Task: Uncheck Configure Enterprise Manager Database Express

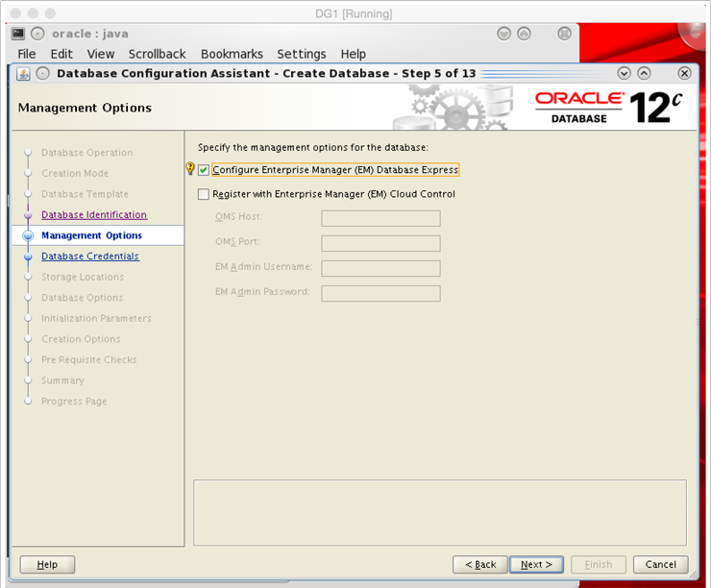Action: click(x=204, y=170)
